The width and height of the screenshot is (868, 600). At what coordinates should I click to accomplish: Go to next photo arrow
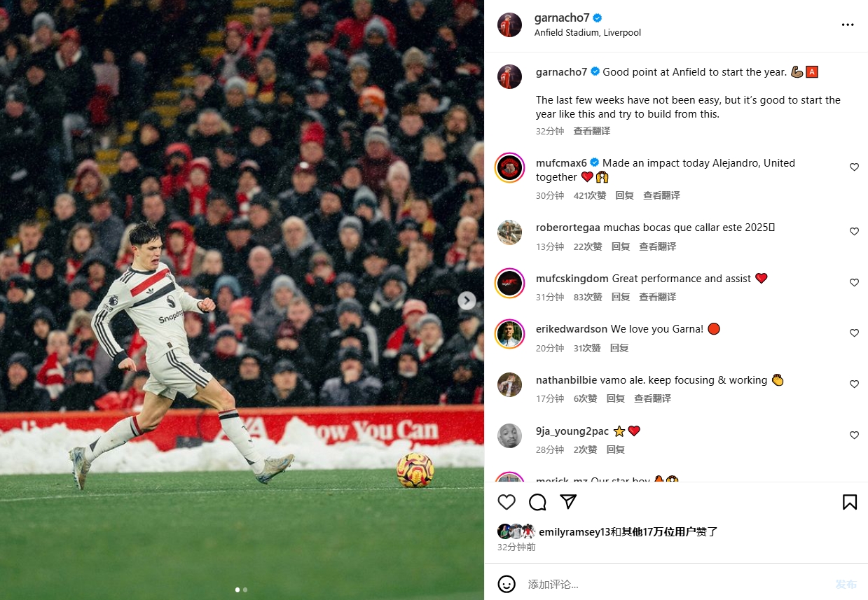point(467,300)
